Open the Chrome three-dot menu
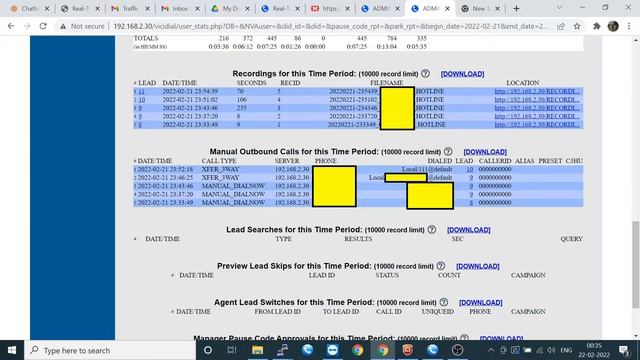 [629, 26]
